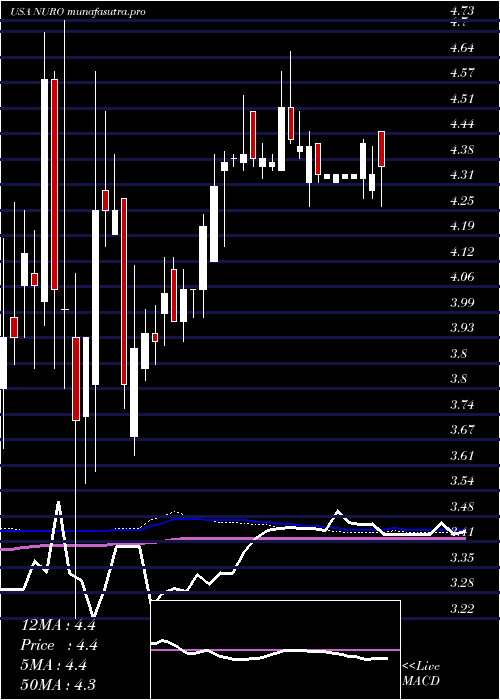Image resolution: width=500 pixels, height=700 pixels.
Task: Click the '<<Live MACD' label
Action: point(421,674)
